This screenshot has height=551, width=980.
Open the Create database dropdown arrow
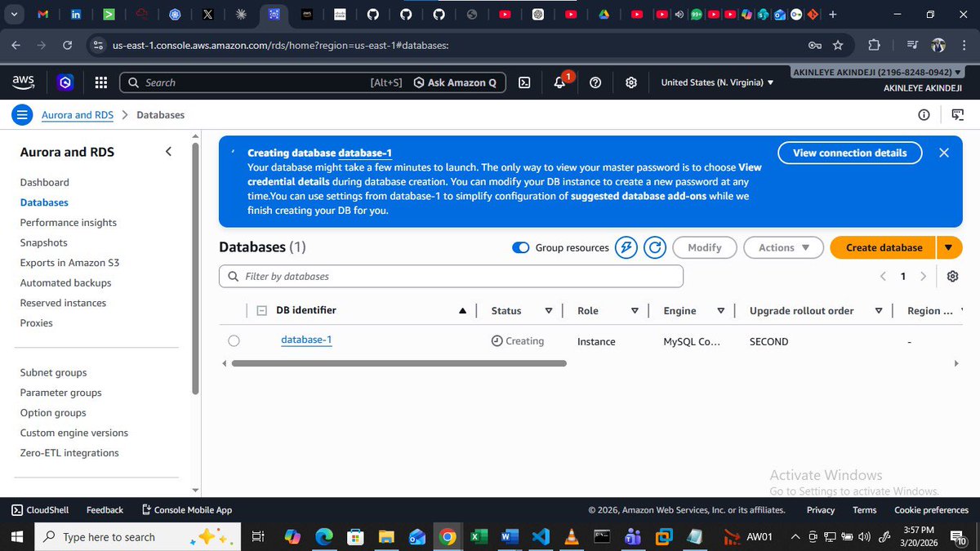948,247
